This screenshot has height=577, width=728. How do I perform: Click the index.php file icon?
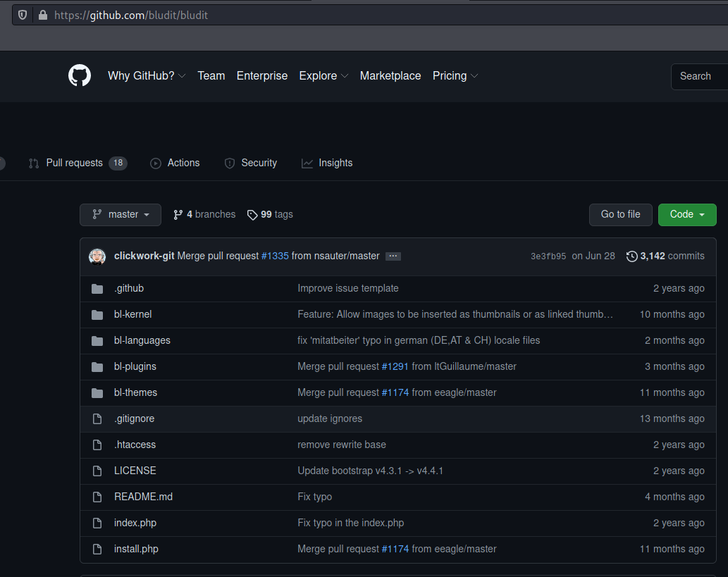click(97, 523)
